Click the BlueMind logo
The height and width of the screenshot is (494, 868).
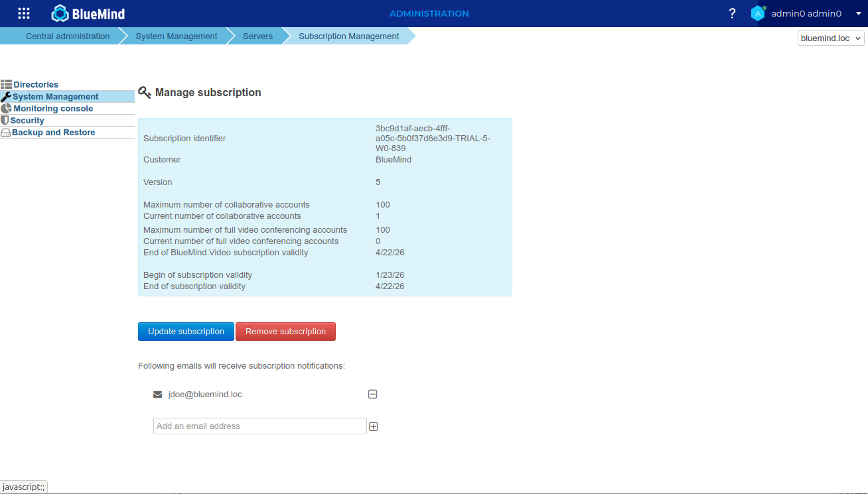pyautogui.click(x=88, y=13)
